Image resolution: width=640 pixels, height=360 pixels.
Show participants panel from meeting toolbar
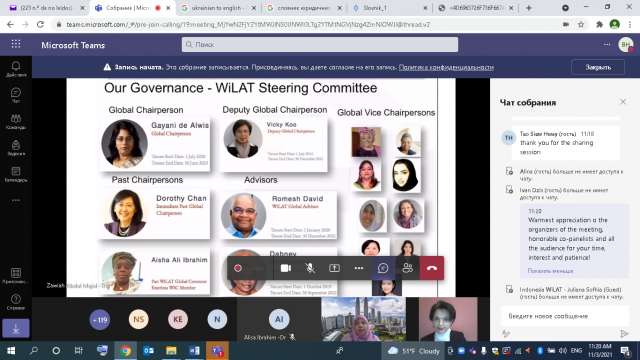pos(407,268)
